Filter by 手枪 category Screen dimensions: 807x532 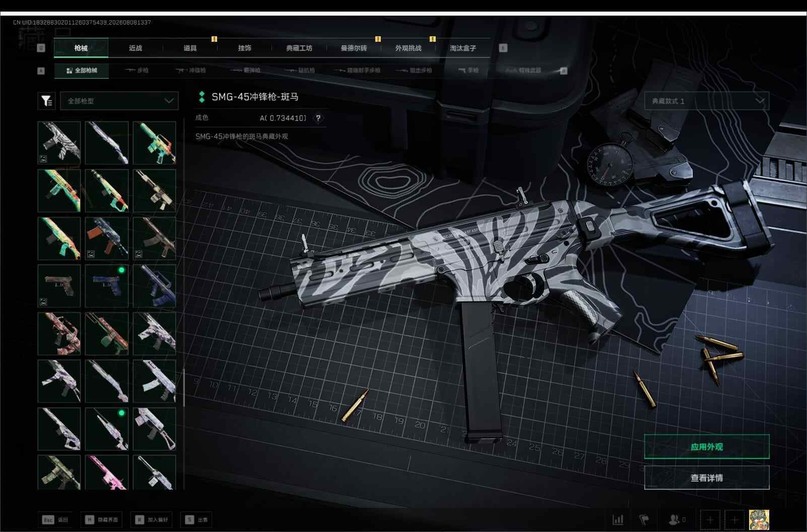click(x=468, y=71)
